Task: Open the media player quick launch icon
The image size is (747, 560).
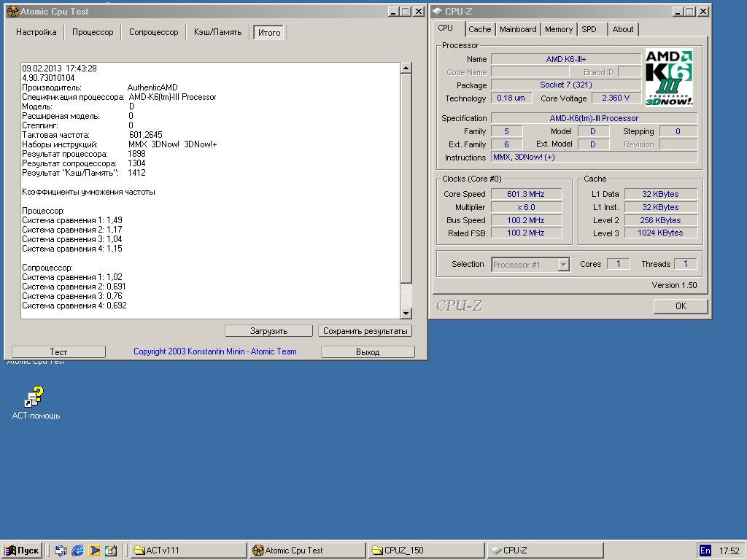Action: 94,551
